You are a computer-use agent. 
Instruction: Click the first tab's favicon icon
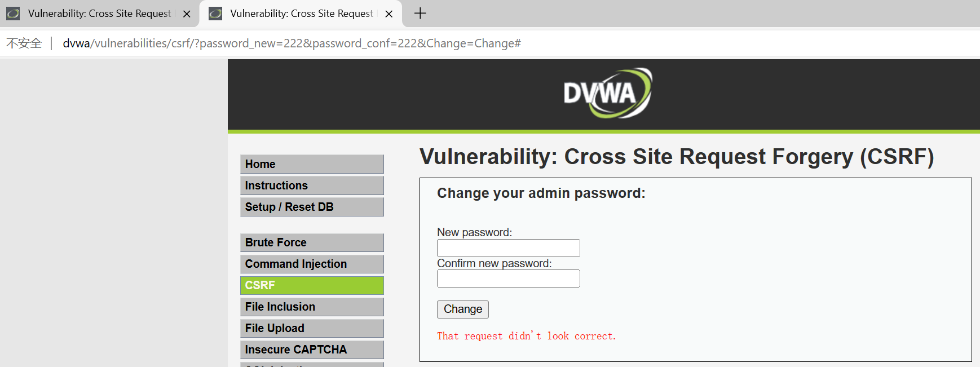[13, 14]
